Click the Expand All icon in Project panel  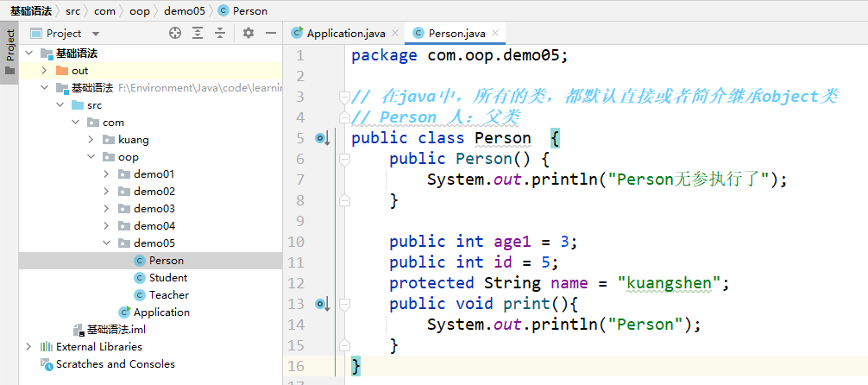(198, 34)
